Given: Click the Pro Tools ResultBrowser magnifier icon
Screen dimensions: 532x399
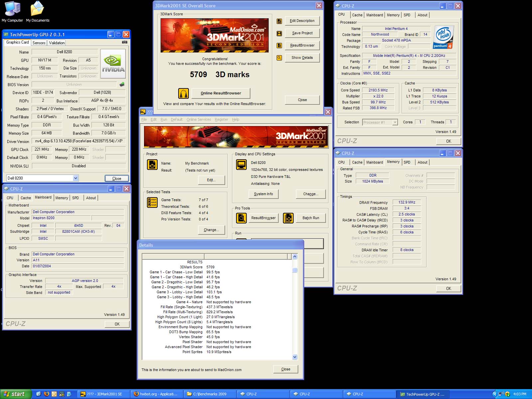Looking at the screenshot, I should [x=241, y=218].
